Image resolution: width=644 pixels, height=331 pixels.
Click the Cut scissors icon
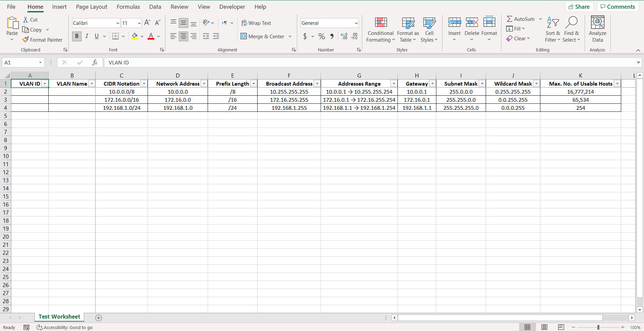[25, 19]
